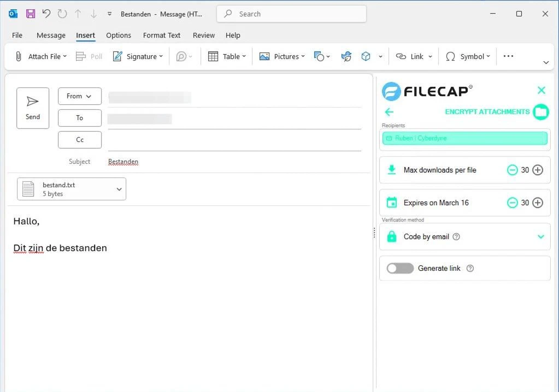This screenshot has width=559, height=392.
Task: Insert Icons using bird icon
Action: (346, 56)
